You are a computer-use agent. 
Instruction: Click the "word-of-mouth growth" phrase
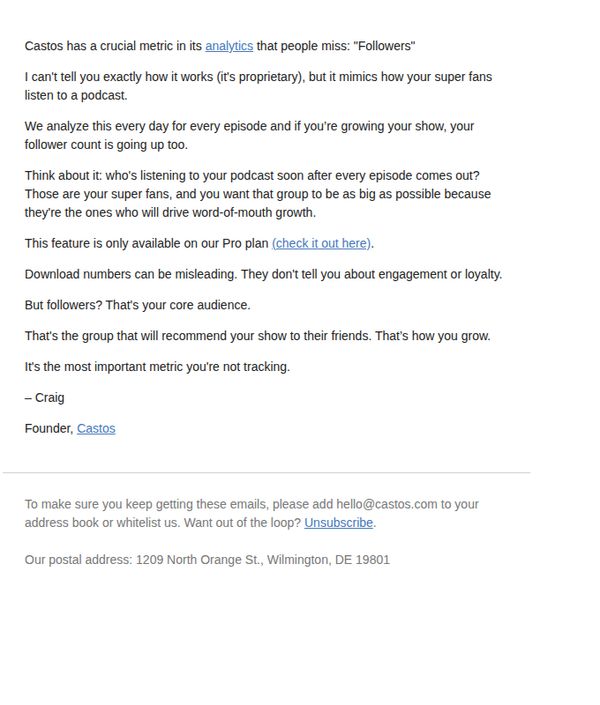click(254, 213)
